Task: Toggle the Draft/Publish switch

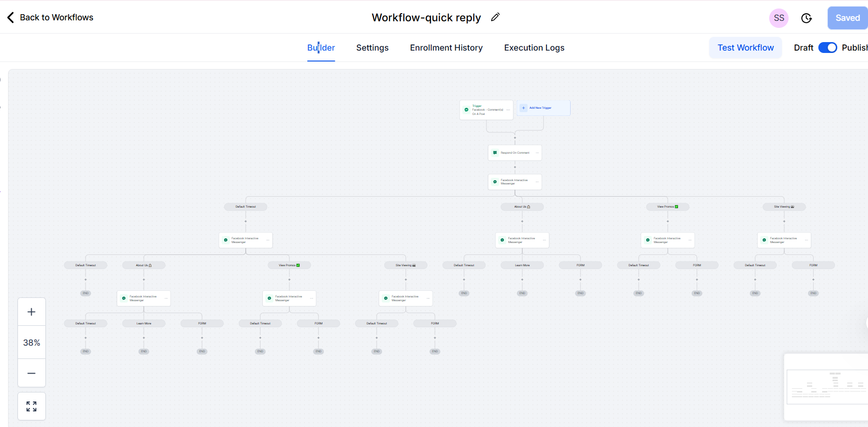Action: click(x=827, y=48)
